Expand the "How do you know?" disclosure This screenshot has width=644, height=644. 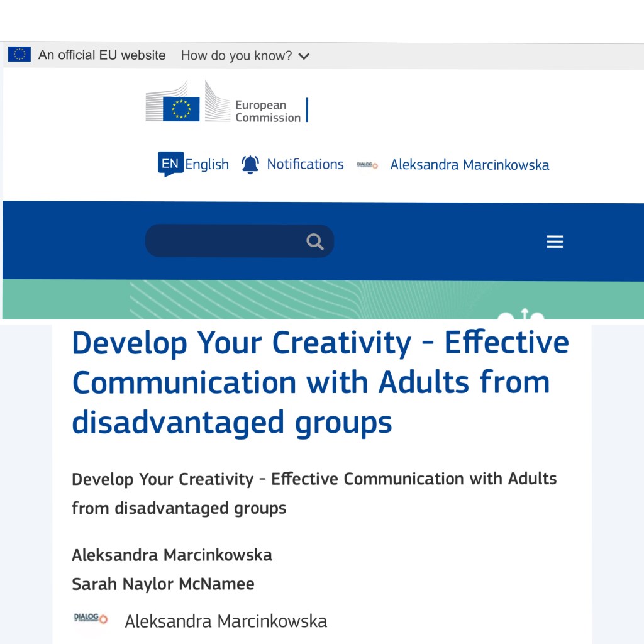click(236, 56)
